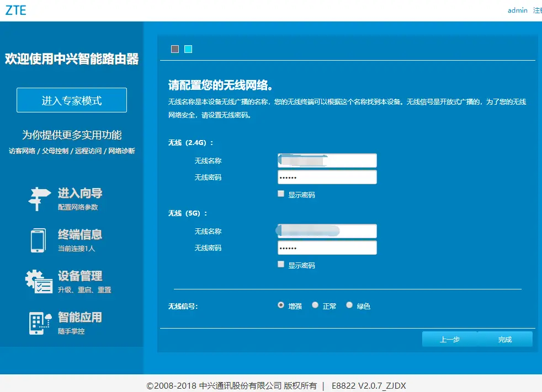Open the admin account link

coord(517,10)
